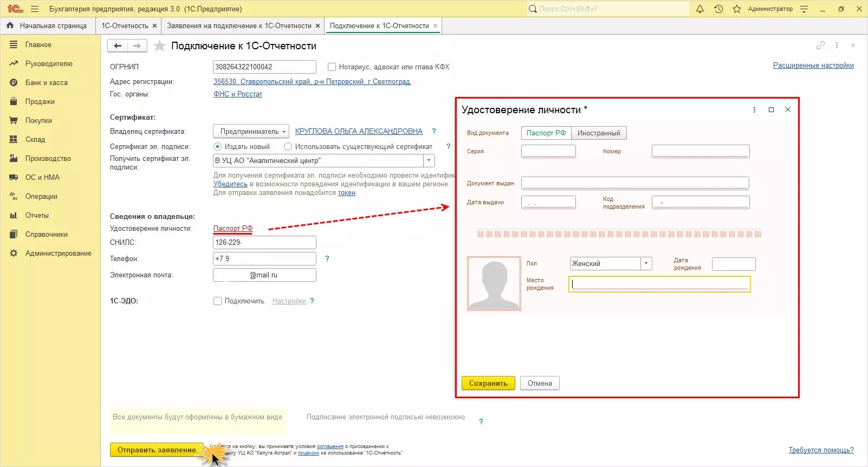
Task: Open Главное section in sidebar
Action: [x=50, y=45]
